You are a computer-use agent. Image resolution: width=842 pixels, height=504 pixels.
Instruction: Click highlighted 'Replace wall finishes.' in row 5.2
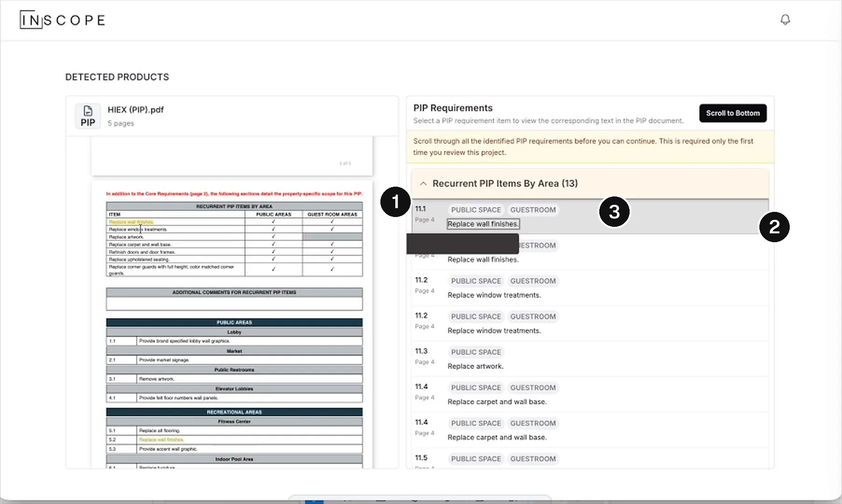pos(161,440)
